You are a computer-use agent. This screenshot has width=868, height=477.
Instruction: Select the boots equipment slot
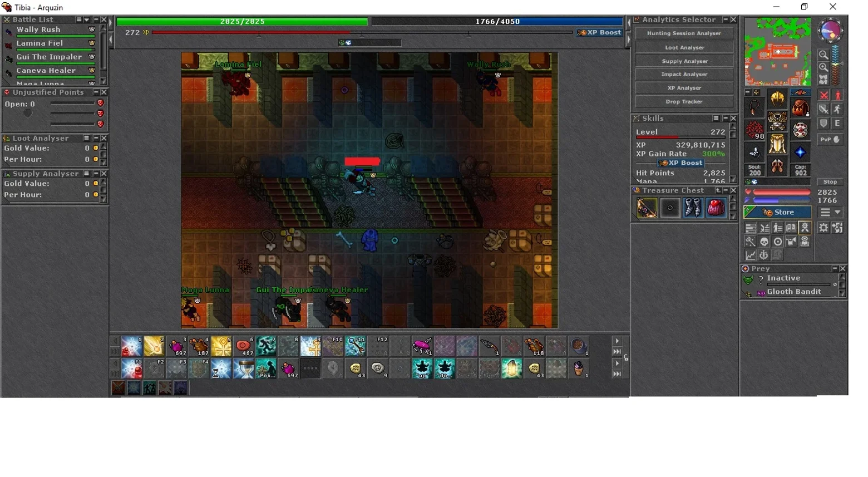click(x=777, y=166)
